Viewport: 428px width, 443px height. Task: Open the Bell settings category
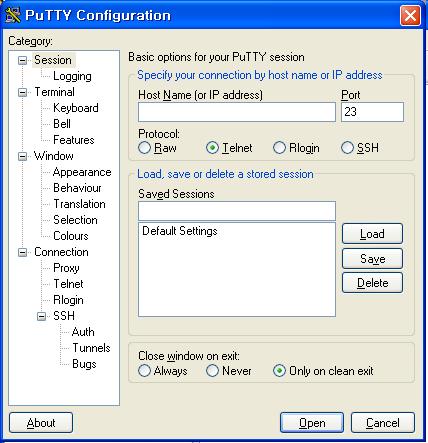coord(62,124)
